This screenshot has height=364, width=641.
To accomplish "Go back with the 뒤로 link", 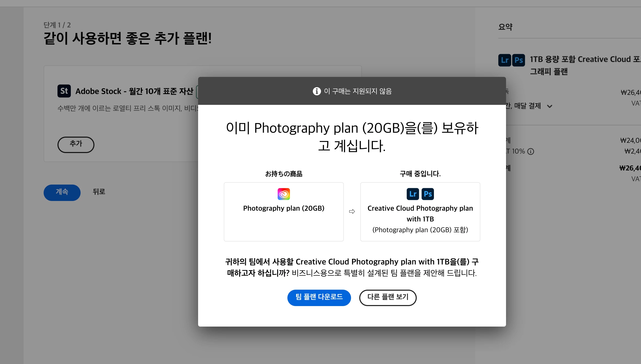I will [x=99, y=192].
